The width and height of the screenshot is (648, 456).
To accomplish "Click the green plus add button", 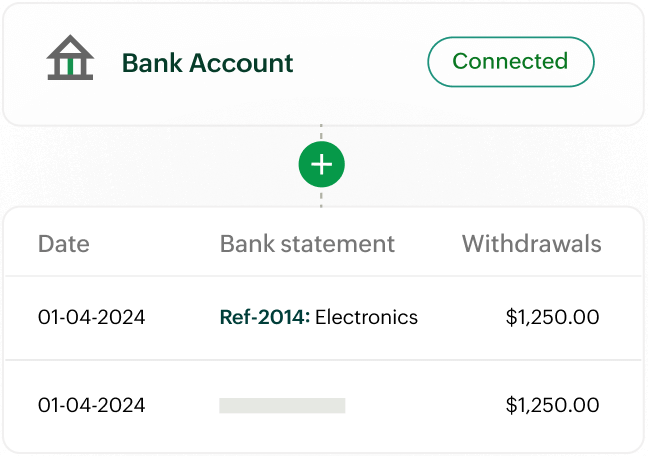I will pyautogui.click(x=321, y=165).
